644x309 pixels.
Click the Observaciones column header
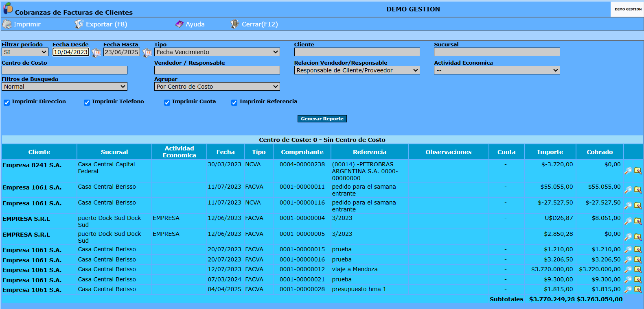[449, 152]
